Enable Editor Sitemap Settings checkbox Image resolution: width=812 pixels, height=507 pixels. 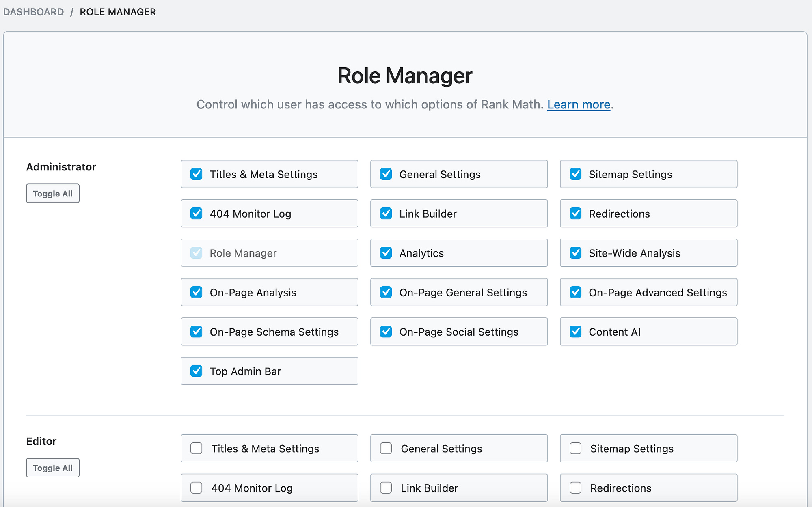click(x=576, y=449)
